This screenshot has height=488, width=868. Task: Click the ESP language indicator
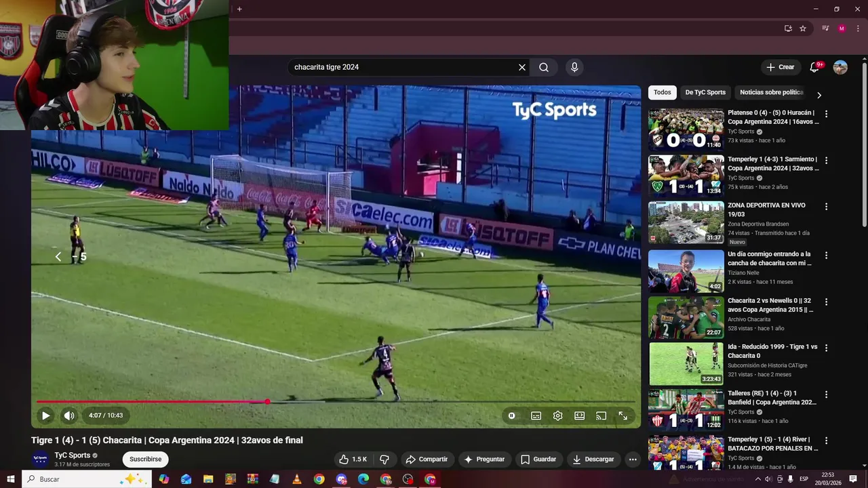click(804, 479)
